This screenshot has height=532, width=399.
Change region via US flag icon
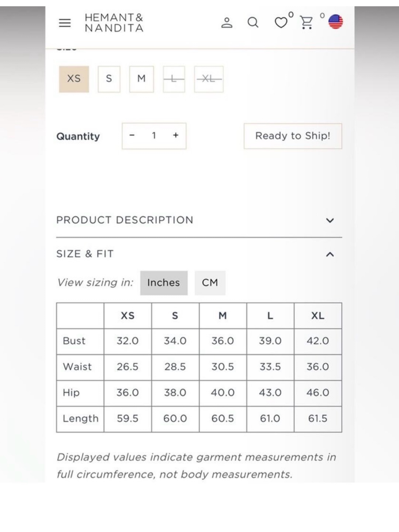336,22
